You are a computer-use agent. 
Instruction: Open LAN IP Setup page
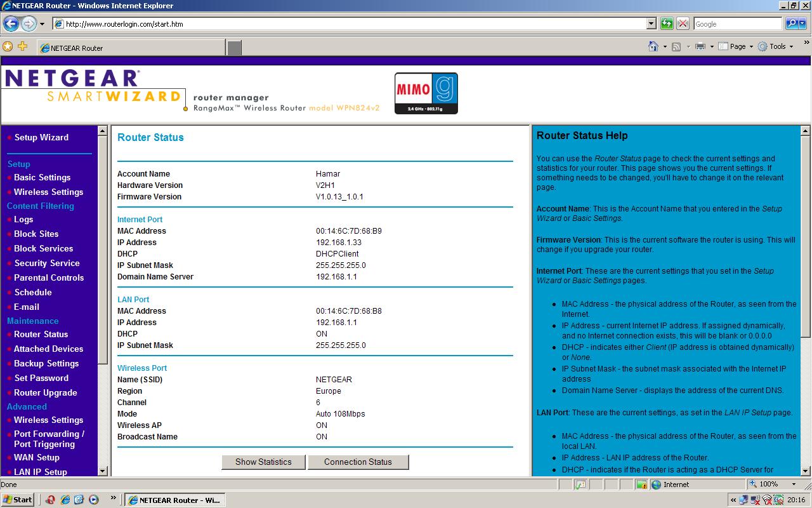click(x=41, y=472)
